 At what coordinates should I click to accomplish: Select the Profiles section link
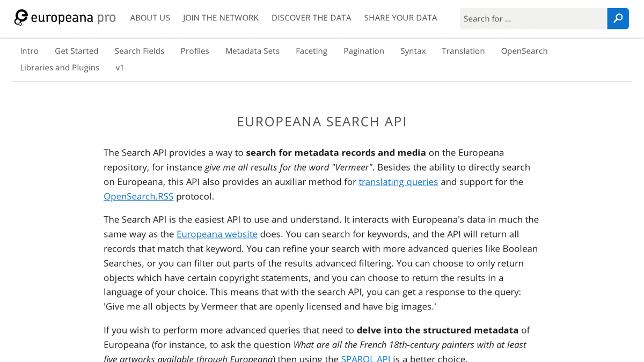[195, 51]
